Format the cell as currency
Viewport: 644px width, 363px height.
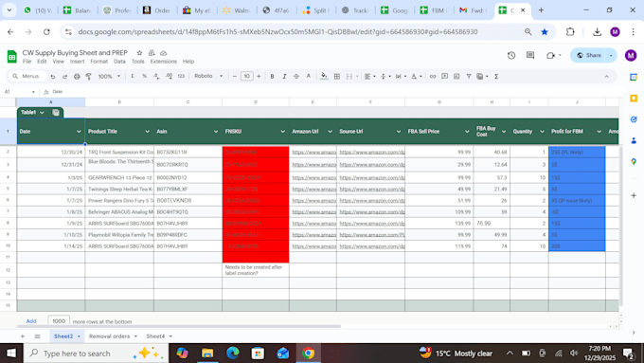point(133,76)
